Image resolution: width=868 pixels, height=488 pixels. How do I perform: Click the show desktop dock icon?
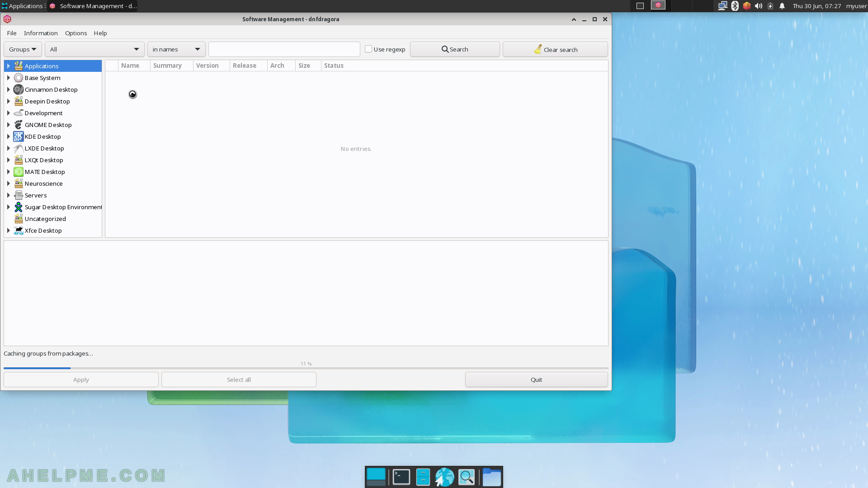tap(376, 477)
